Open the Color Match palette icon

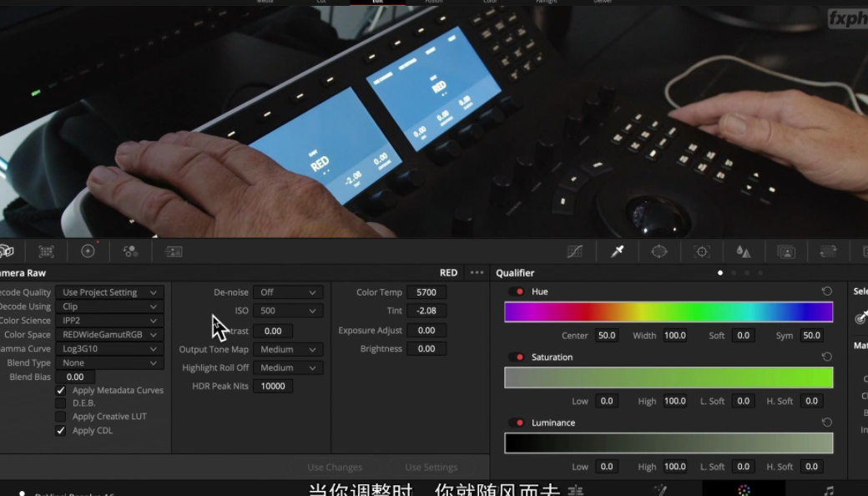point(46,251)
